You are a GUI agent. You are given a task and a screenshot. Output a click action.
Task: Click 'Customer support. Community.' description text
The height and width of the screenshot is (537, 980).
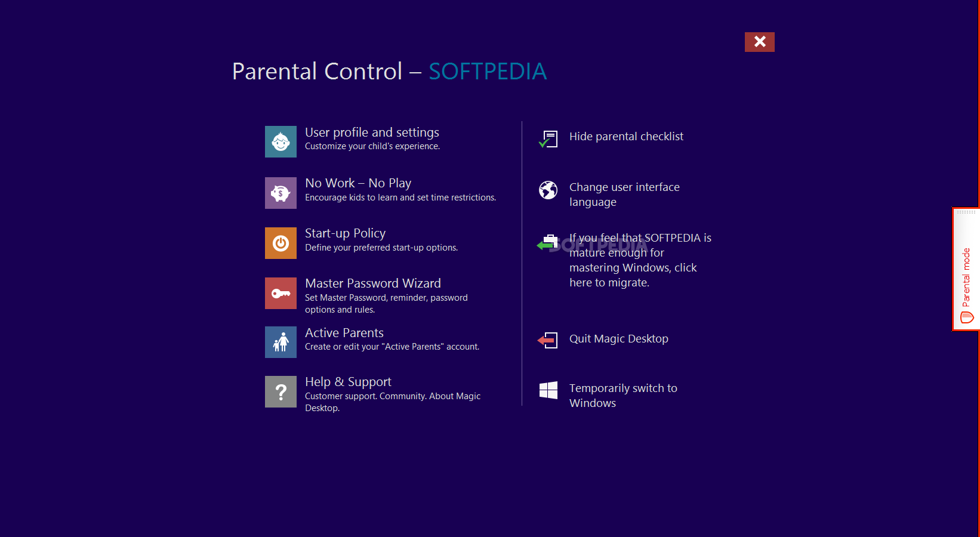tap(393, 402)
